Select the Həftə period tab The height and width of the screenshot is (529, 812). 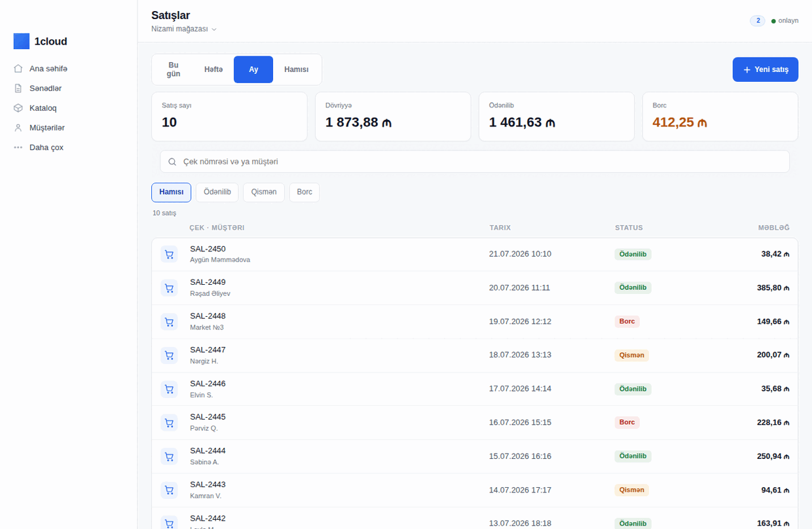(x=213, y=69)
